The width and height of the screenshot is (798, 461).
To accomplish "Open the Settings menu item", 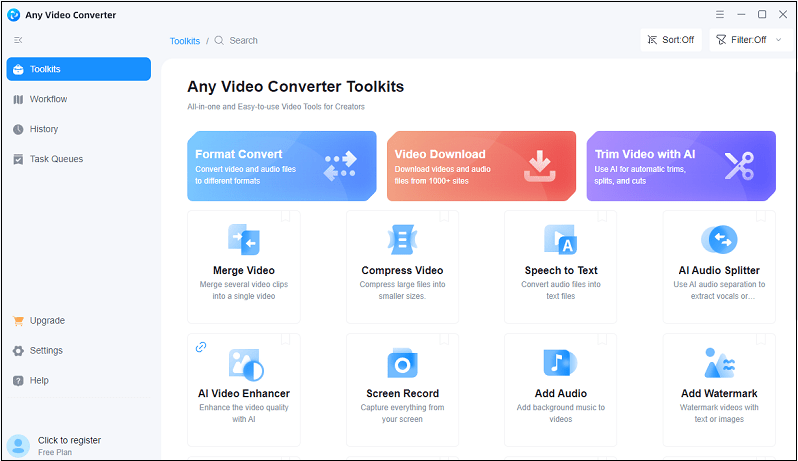I will coord(79,351).
